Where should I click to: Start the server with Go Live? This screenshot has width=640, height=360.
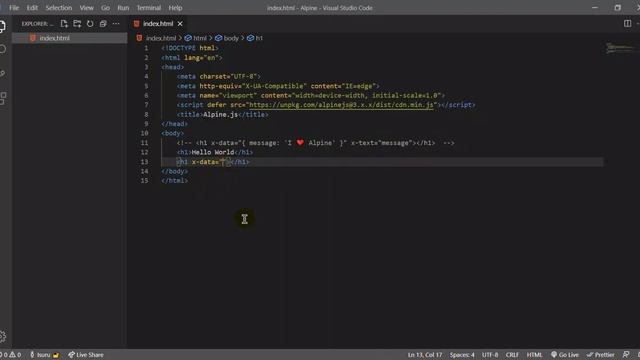[565, 355]
